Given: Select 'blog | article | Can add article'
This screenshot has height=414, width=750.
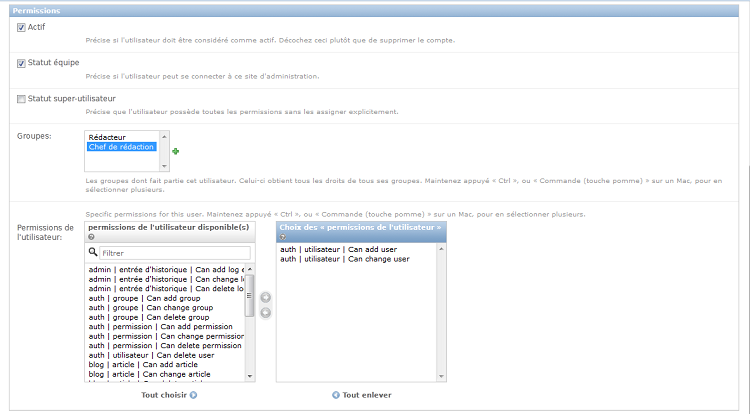Looking at the screenshot, I should point(166,365).
